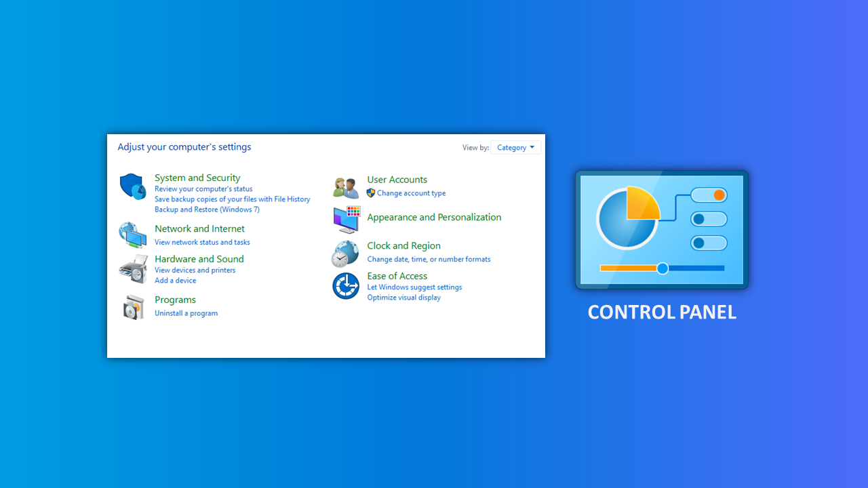The width and height of the screenshot is (868, 488).
Task: Open View network status and tasks
Action: (202, 242)
